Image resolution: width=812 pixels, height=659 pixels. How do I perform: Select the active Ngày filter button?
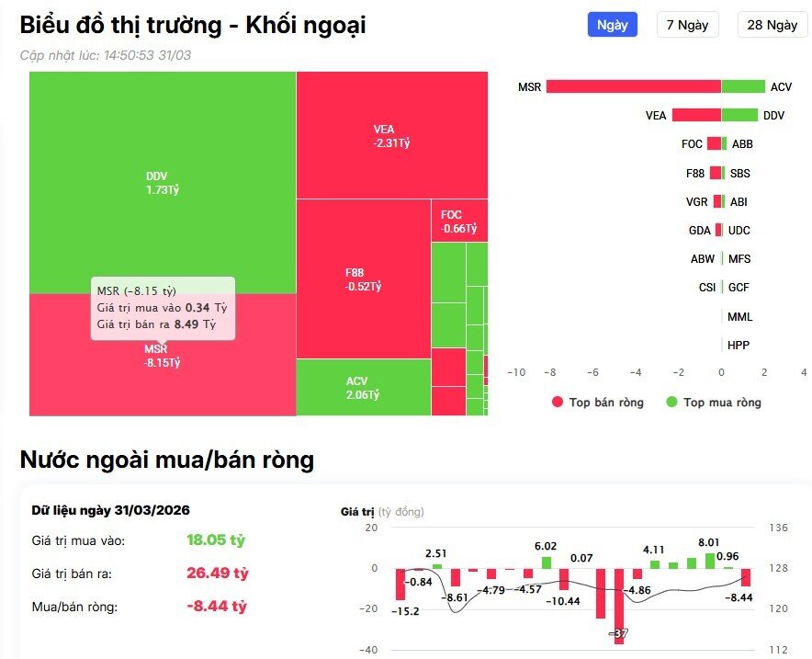coord(613,25)
